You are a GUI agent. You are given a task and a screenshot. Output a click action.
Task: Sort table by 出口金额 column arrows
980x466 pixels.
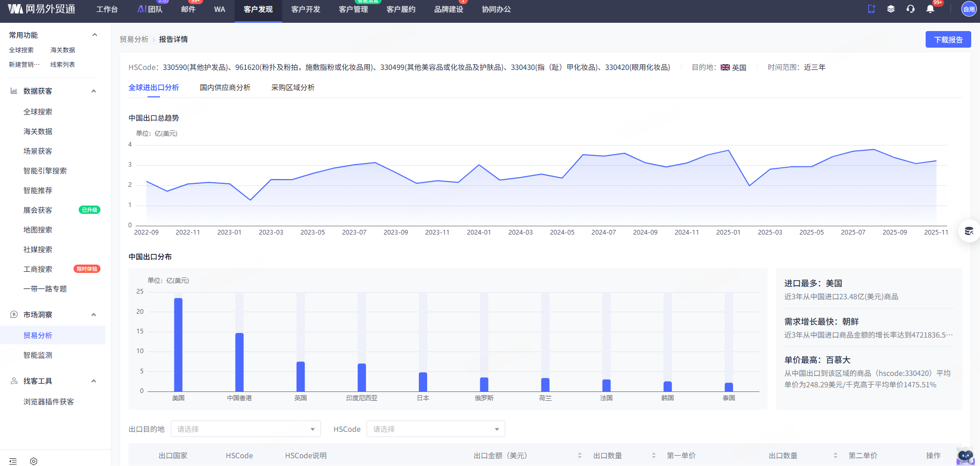(x=579, y=456)
